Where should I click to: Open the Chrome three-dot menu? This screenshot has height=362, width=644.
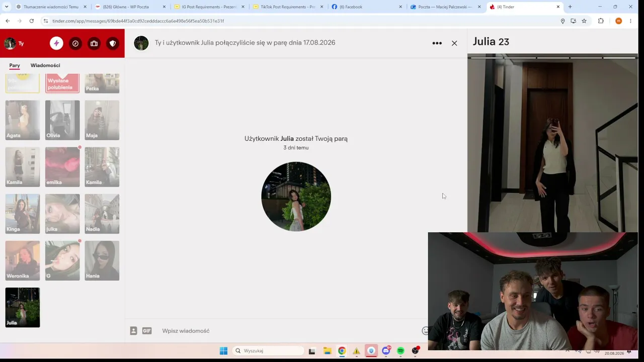point(631,21)
